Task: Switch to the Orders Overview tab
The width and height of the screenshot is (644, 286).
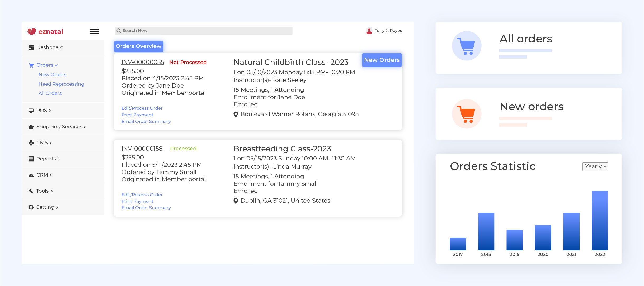Action: [x=139, y=46]
